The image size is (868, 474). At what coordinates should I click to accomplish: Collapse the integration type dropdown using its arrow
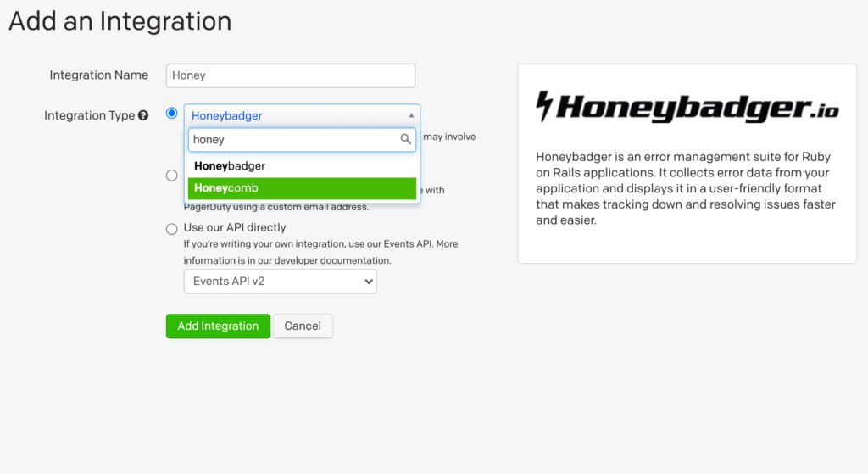(x=411, y=115)
